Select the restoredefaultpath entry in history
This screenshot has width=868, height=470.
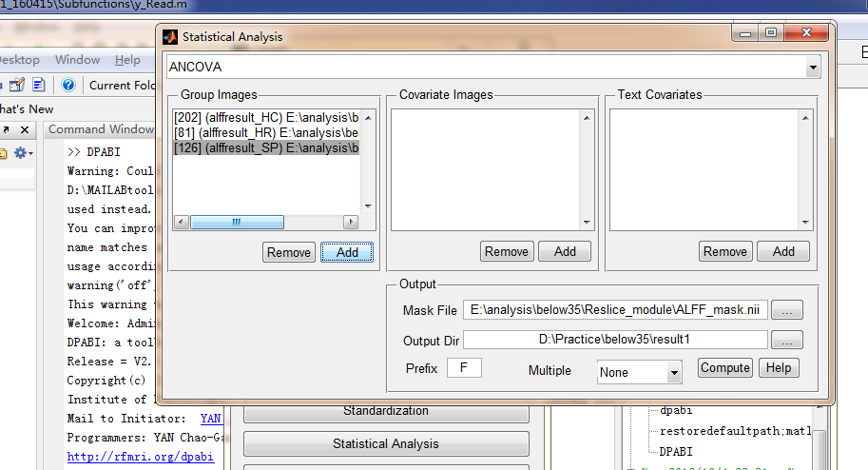[735, 431]
